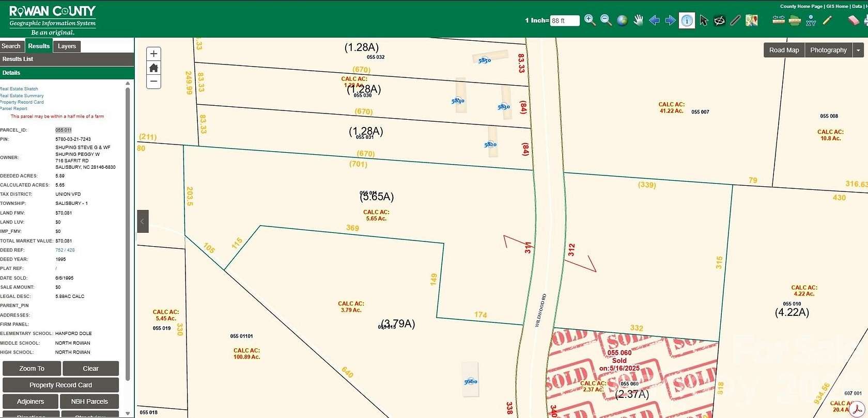Open the Real Estate Sketch link

click(19, 89)
